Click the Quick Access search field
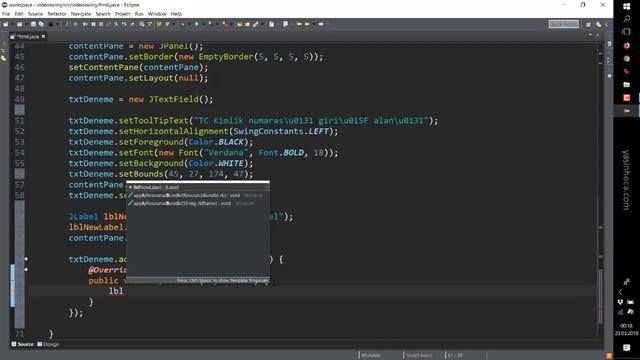Screen dimensions: 640x360 pyautogui.click(x=564, y=24)
